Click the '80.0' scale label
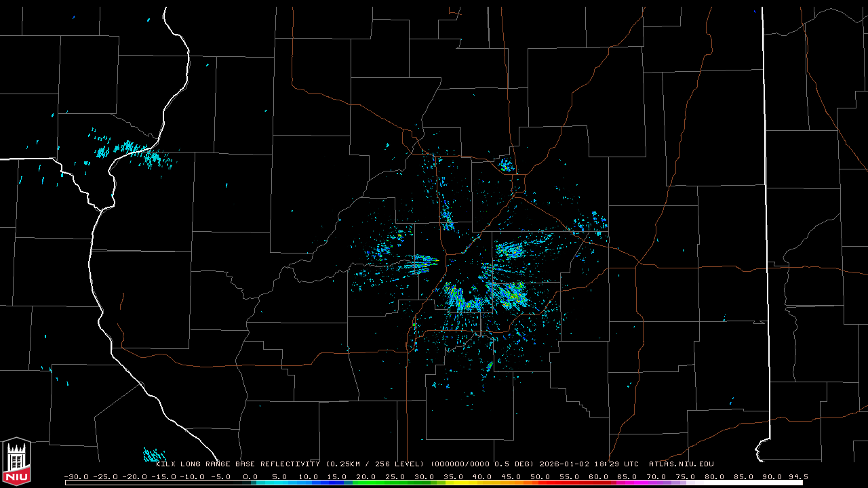 pos(714,477)
